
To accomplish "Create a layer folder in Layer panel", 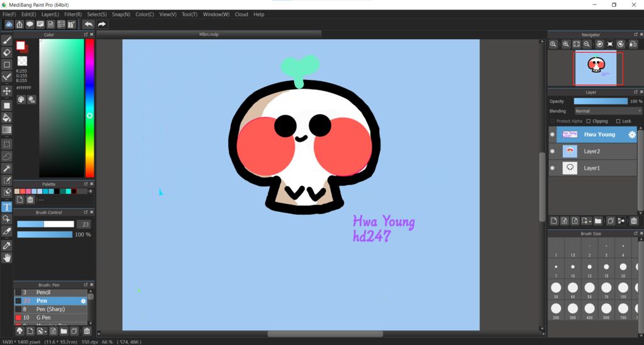I will [598, 221].
